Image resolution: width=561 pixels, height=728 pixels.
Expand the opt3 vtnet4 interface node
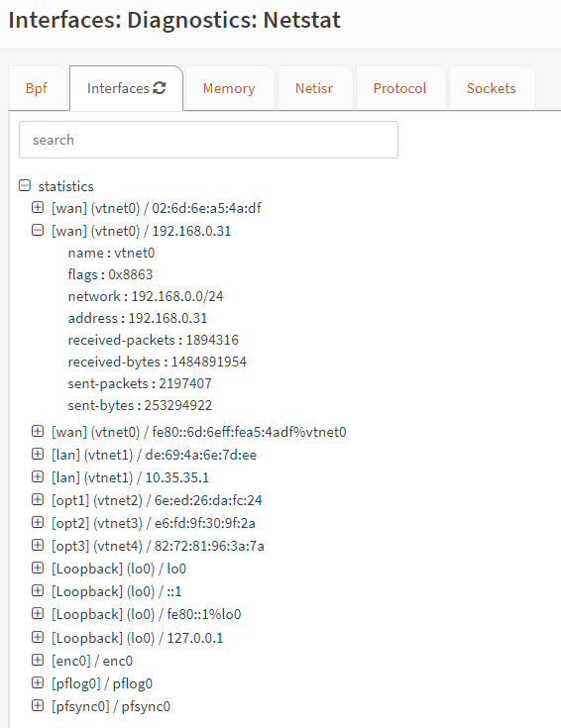tap(38, 545)
